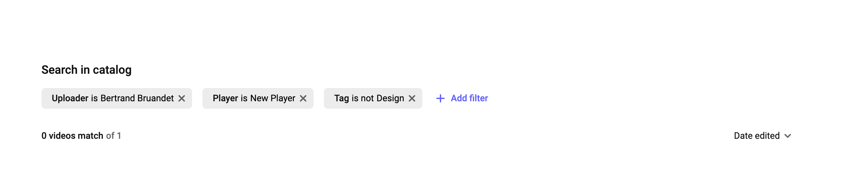
Task: Click the Add filter link text
Action: (x=469, y=98)
